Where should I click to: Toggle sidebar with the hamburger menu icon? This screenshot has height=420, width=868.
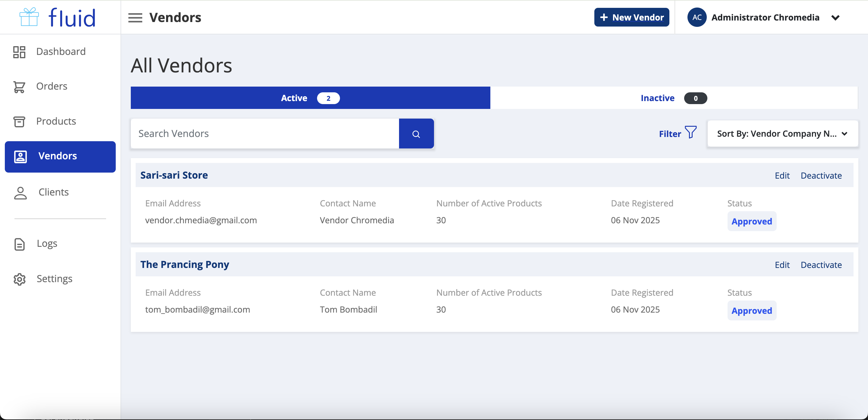click(x=135, y=17)
